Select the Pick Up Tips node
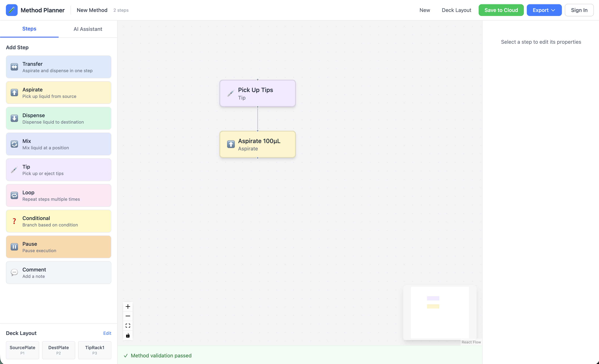599x364 pixels. point(257,93)
